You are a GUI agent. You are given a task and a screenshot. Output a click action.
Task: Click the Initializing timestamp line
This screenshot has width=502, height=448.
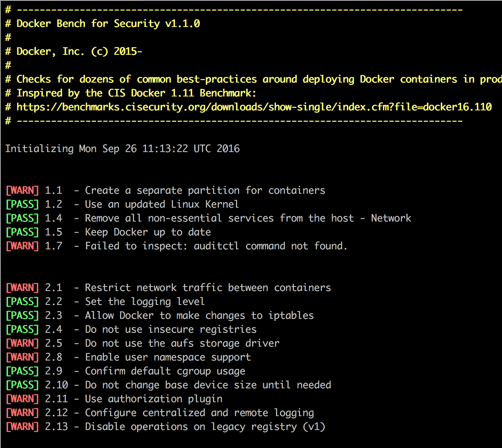(122, 148)
